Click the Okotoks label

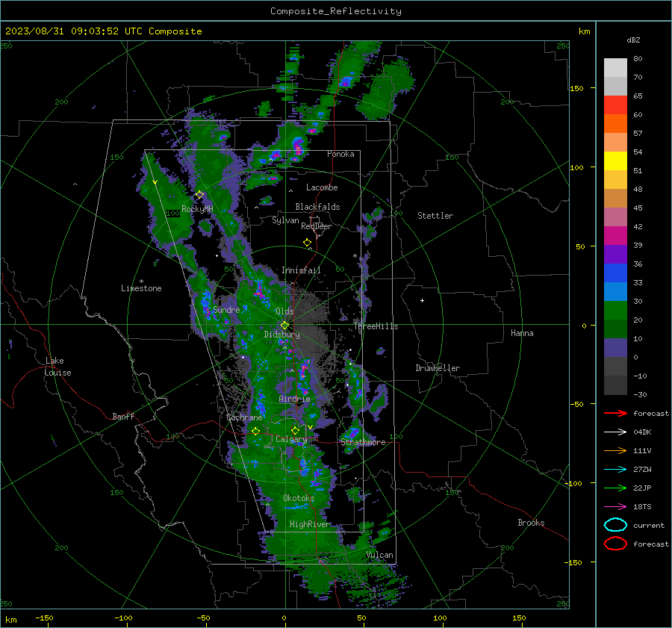(299, 497)
